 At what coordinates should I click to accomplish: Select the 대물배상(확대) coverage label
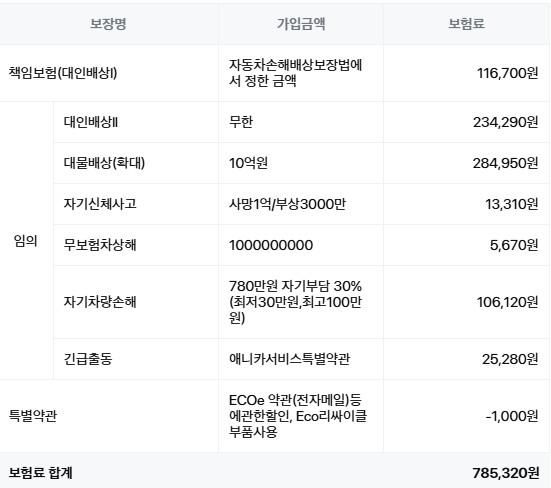tap(104, 163)
